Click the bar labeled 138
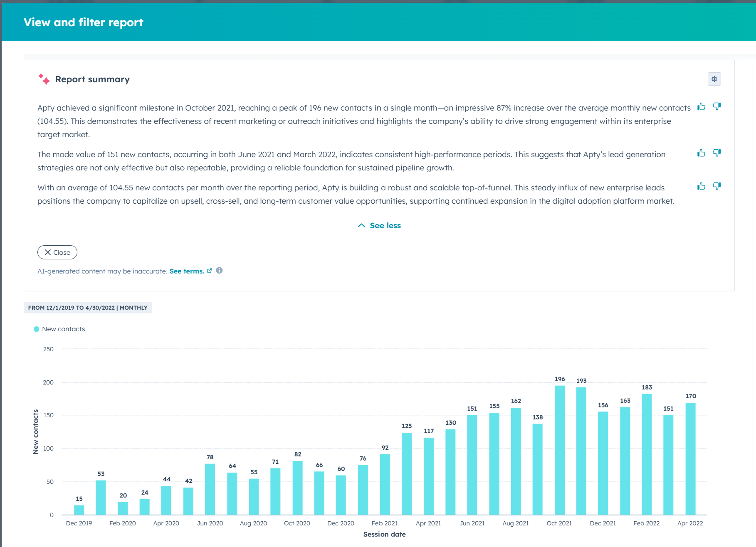This screenshot has height=547, width=756. pyautogui.click(x=537, y=469)
